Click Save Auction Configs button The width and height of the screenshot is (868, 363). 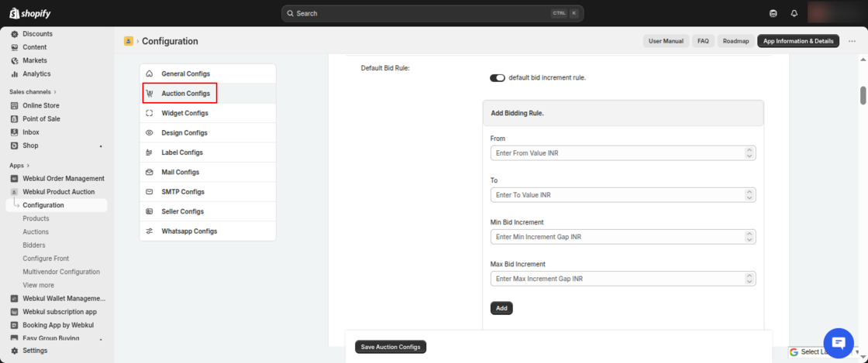[x=391, y=347]
